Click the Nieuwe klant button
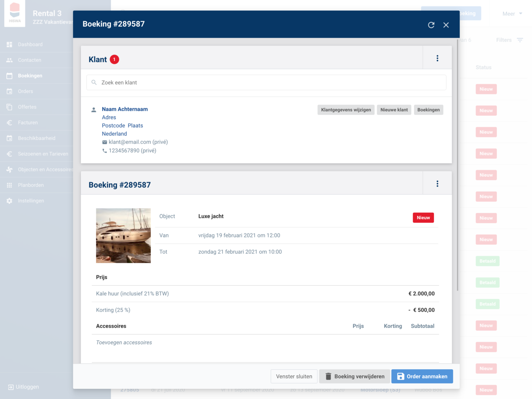 [394, 110]
